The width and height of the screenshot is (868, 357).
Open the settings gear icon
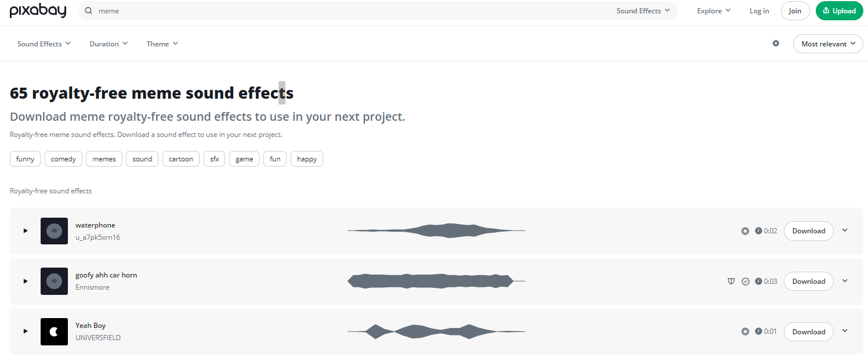pyautogui.click(x=776, y=44)
